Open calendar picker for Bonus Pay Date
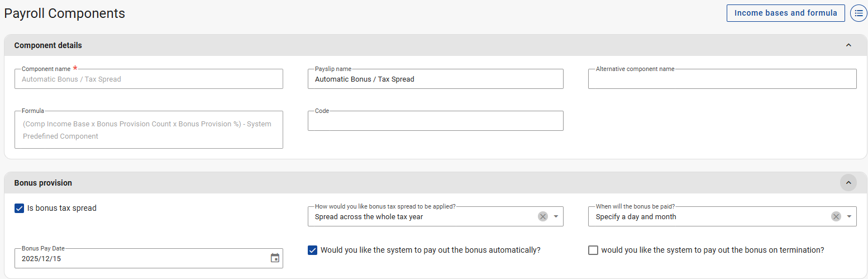 [x=275, y=258]
